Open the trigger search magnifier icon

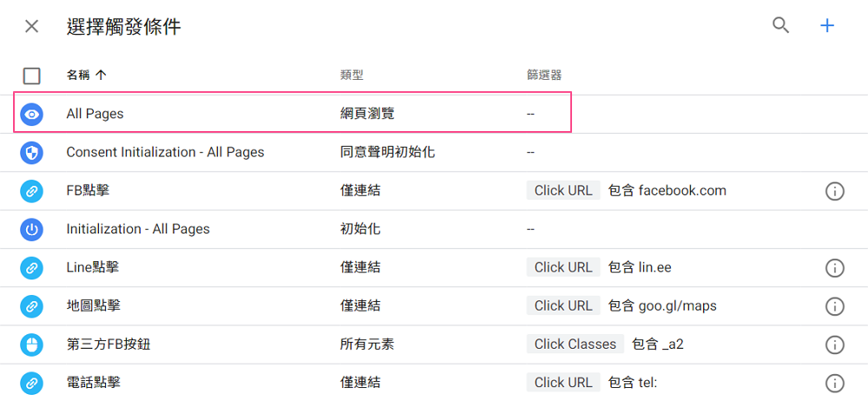780,25
